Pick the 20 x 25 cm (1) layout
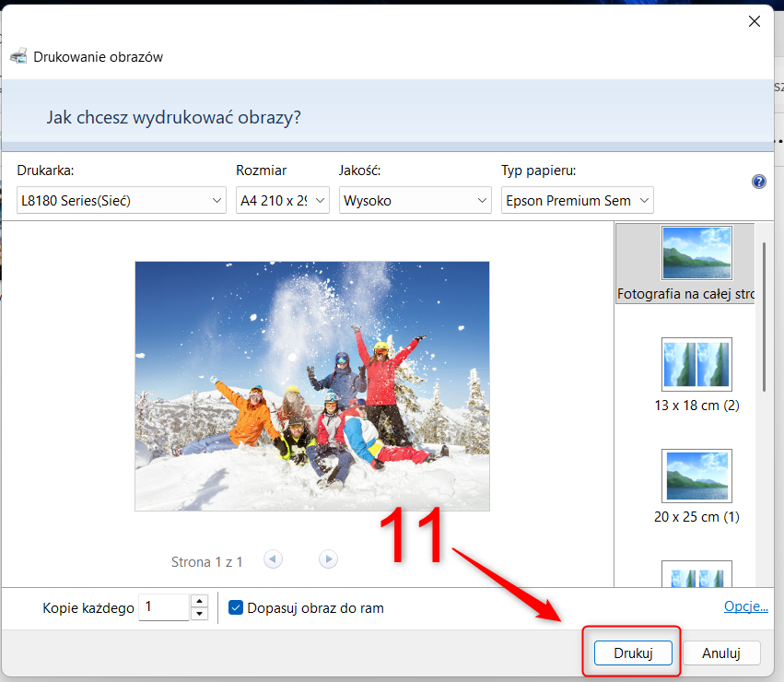Image resolution: width=784 pixels, height=682 pixels. [696, 476]
